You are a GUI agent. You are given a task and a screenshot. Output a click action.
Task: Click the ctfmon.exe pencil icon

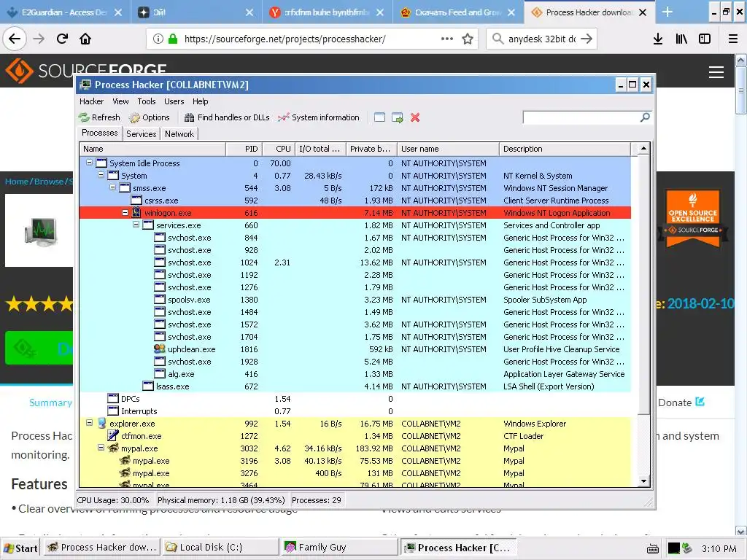[x=113, y=436]
